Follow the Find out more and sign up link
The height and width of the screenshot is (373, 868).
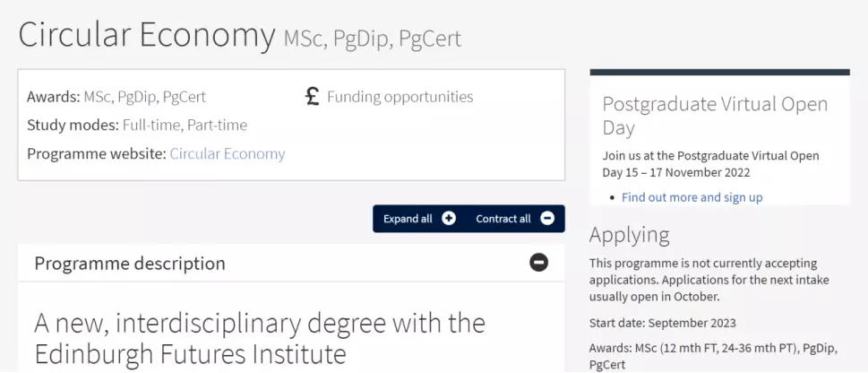(x=692, y=197)
